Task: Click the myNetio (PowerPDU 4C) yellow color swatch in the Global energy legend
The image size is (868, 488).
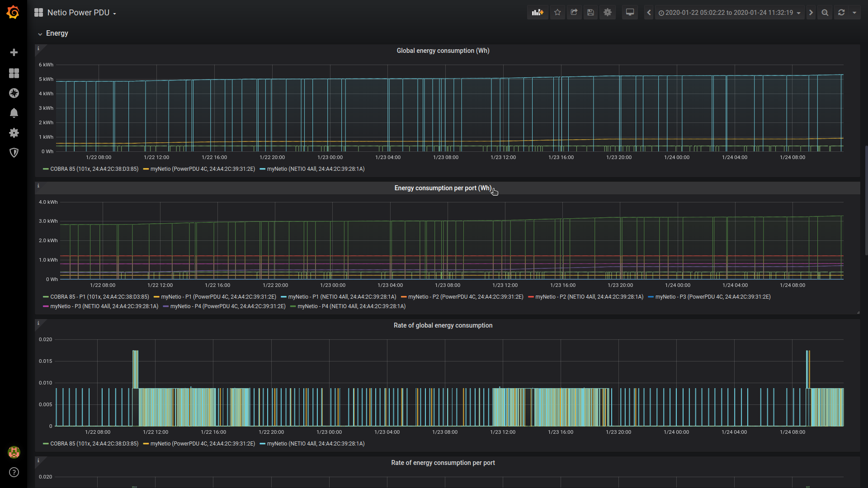Action: click(146, 169)
